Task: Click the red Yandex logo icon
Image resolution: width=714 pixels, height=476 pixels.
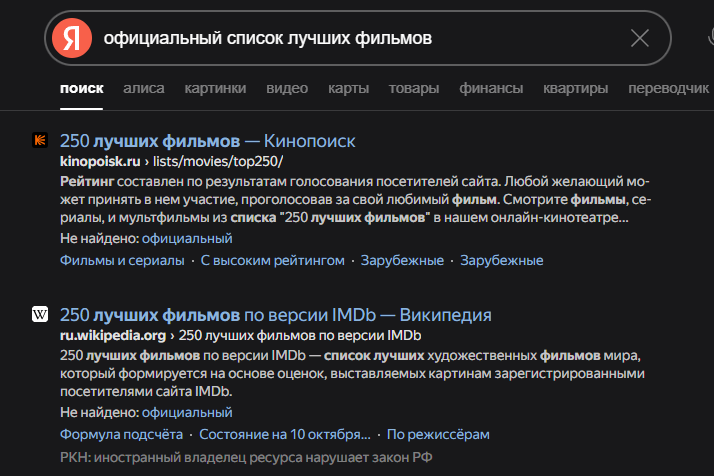Action: [x=72, y=38]
